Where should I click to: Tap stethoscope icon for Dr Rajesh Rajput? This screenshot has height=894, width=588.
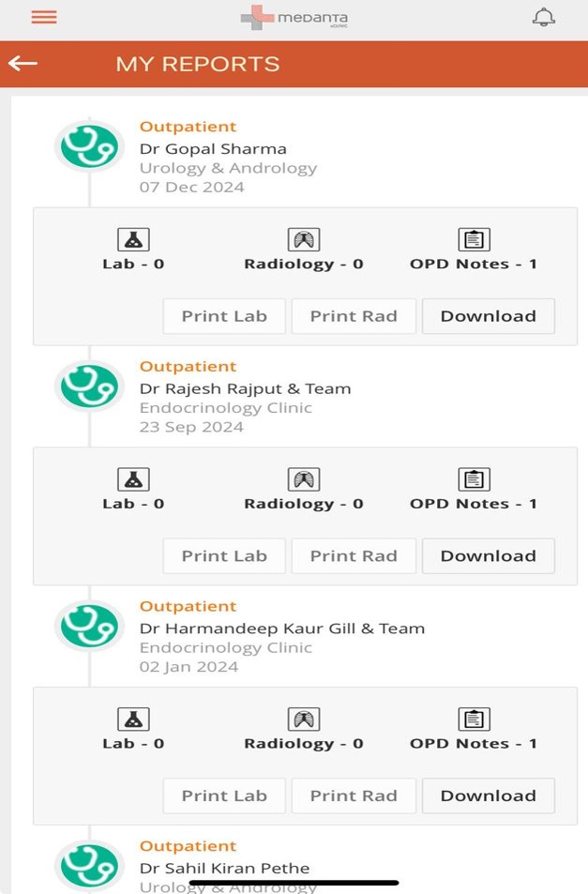[89, 386]
